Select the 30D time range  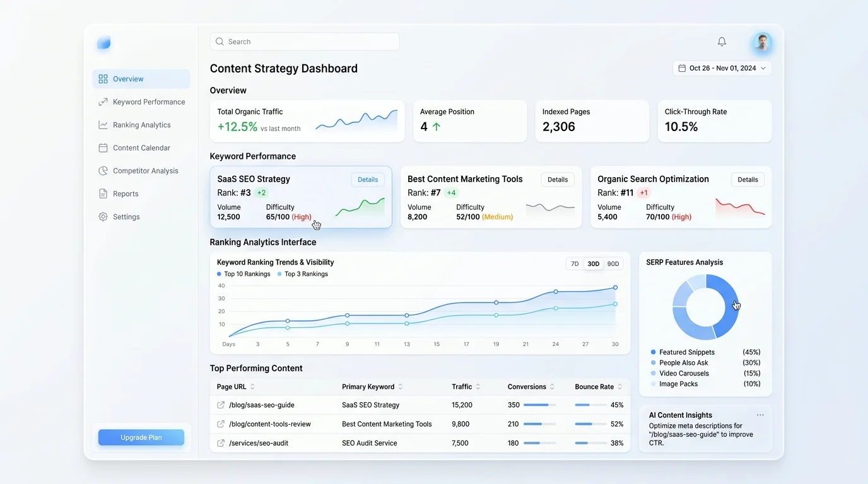594,264
